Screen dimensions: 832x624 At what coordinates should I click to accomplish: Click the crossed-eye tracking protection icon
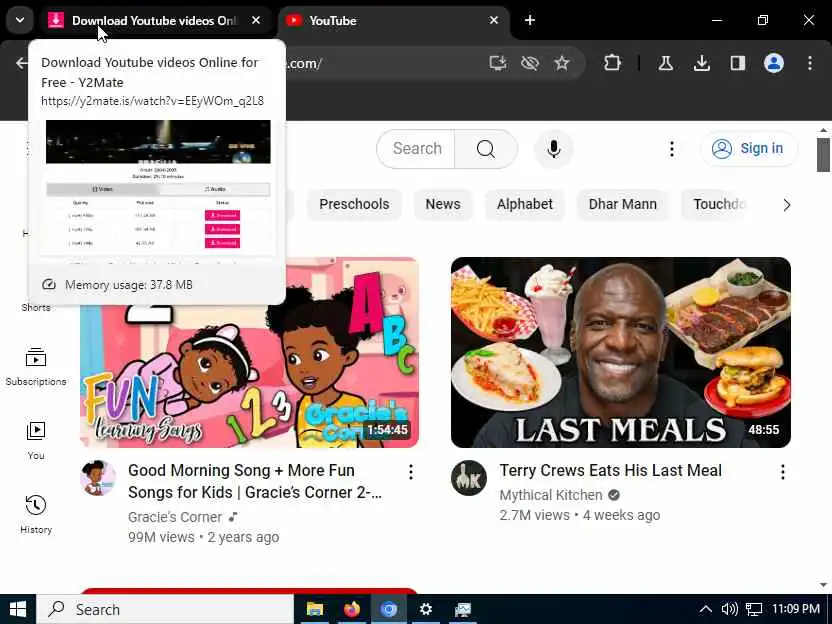point(530,63)
